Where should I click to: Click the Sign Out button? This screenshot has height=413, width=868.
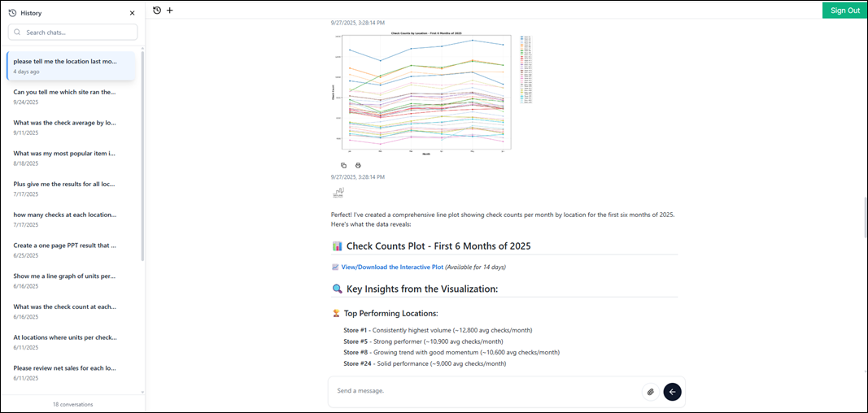point(844,11)
